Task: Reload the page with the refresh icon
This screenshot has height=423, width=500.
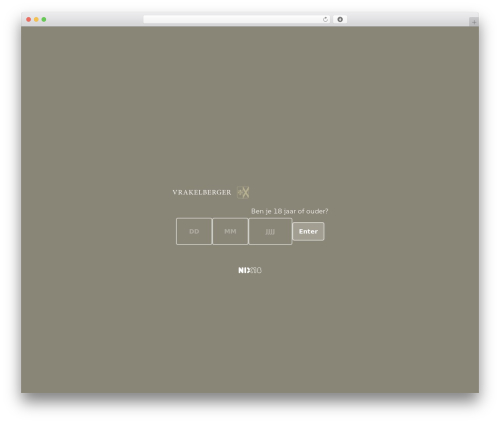Action: tap(325, 19)
